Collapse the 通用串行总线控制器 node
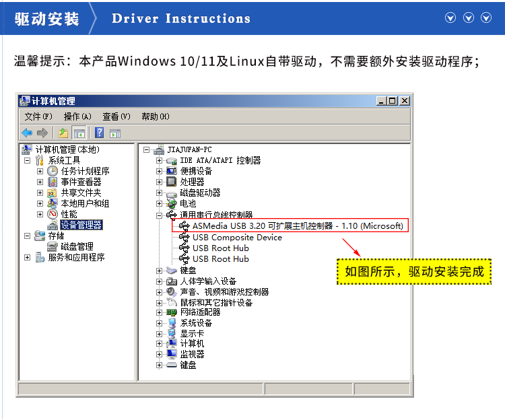 (x=159, y=215)
